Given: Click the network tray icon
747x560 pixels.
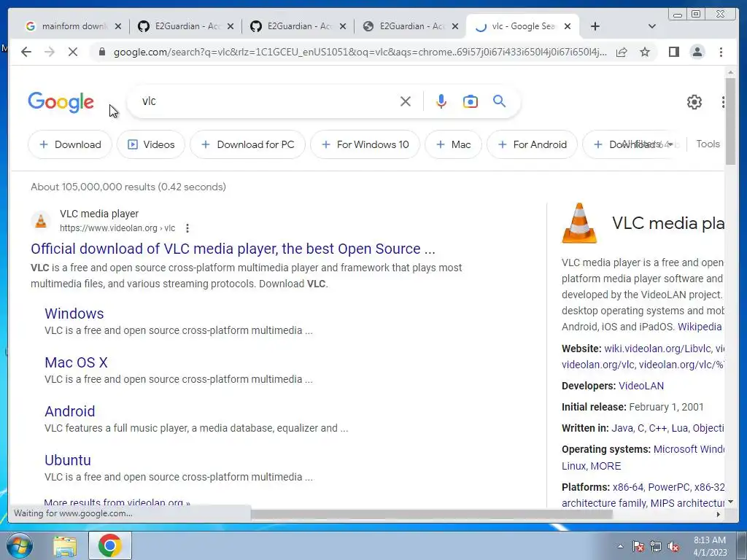Looking at the screenshot, I should click(x=656, y=546).
